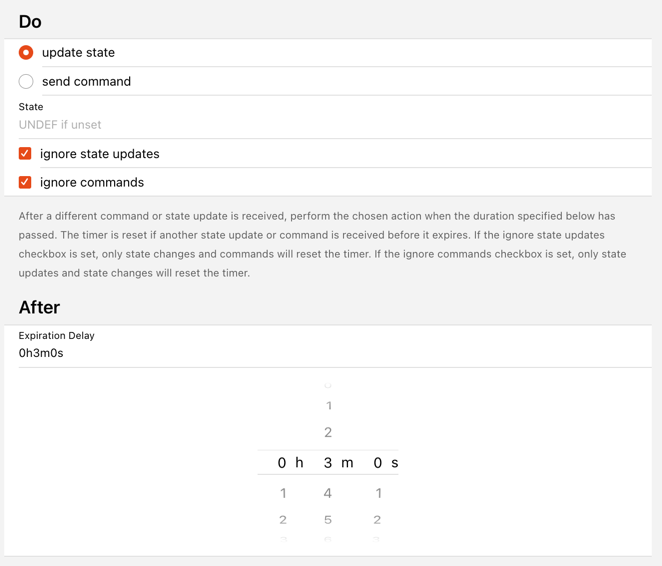This screenshot has height=566, width=662.
Task: Click the selected hours value 0
Action: pyautogui.click(x=282, y=463)
